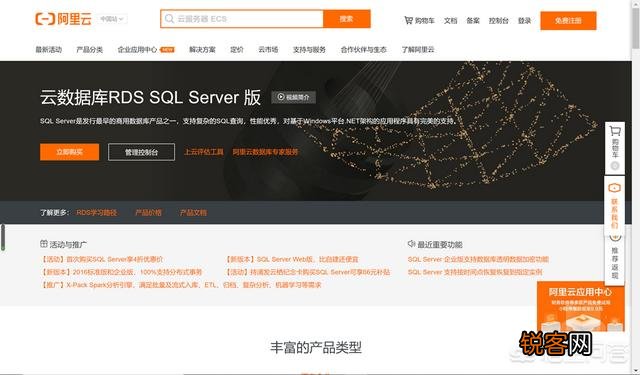Open 首次购买SQL Server享4折优惠价 promotion

click(102, 259)
